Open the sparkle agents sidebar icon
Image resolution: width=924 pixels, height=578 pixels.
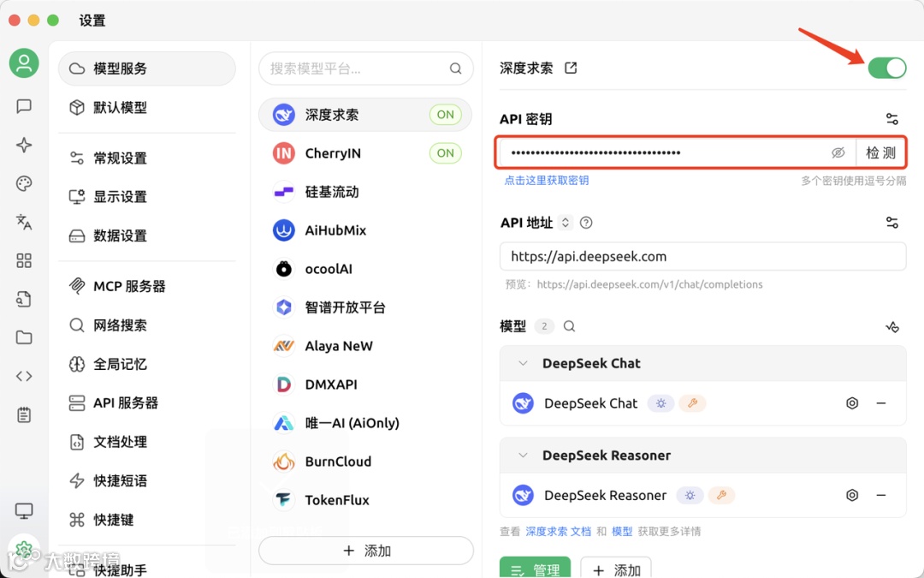click(x=24, y=145)
